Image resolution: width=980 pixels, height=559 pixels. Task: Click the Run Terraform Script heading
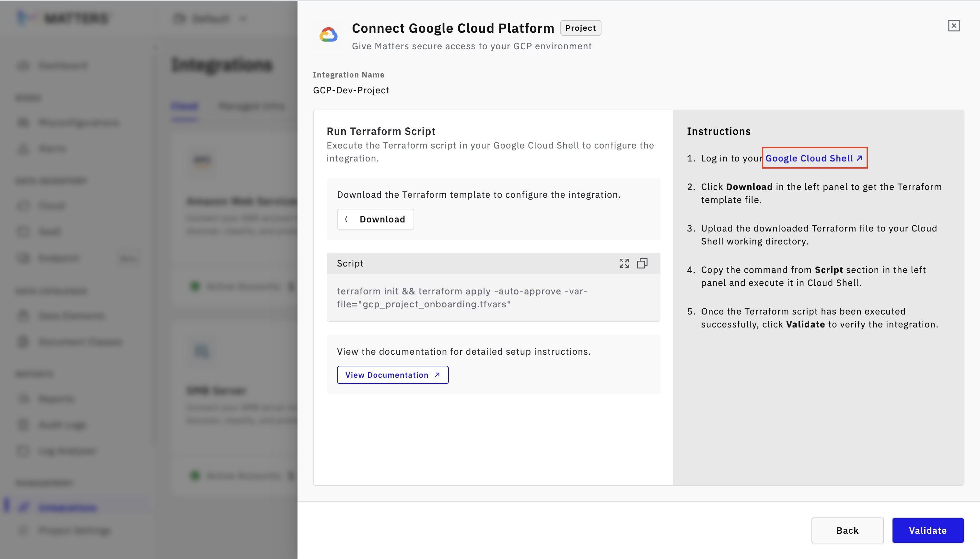click(x=381, y=131)
